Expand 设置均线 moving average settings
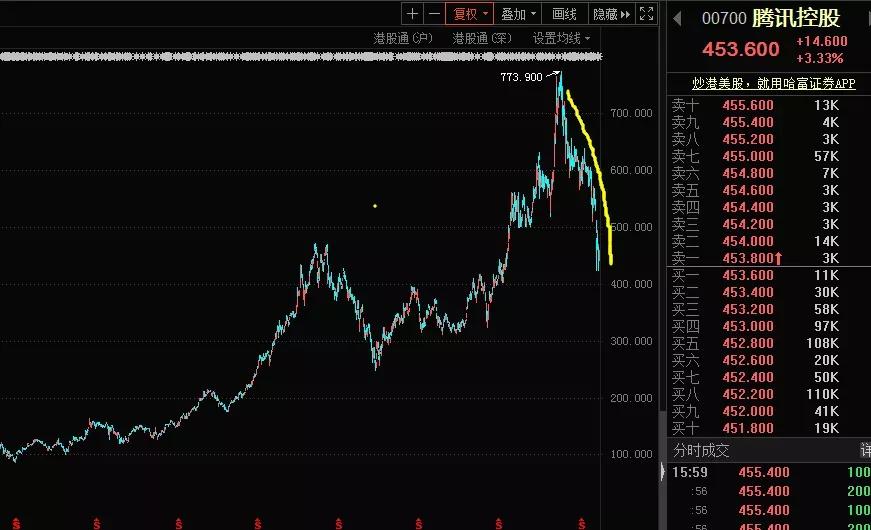 point(561,38)
